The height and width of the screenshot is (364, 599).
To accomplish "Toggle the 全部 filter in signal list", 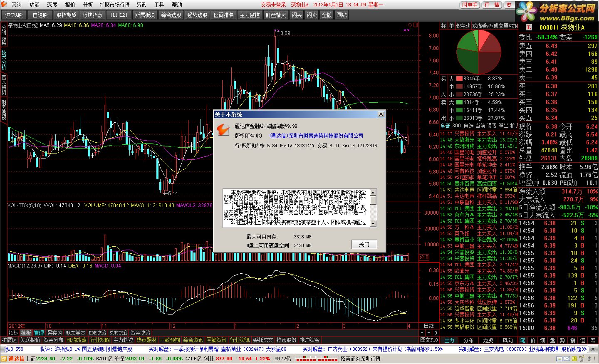I will pyautogui.click(x=445, y=126).
